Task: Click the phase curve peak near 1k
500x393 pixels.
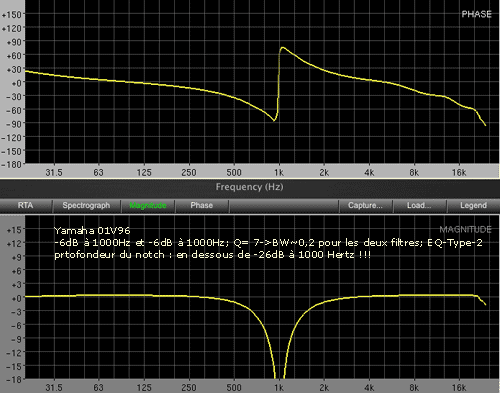Action: [x=283, y=48]
